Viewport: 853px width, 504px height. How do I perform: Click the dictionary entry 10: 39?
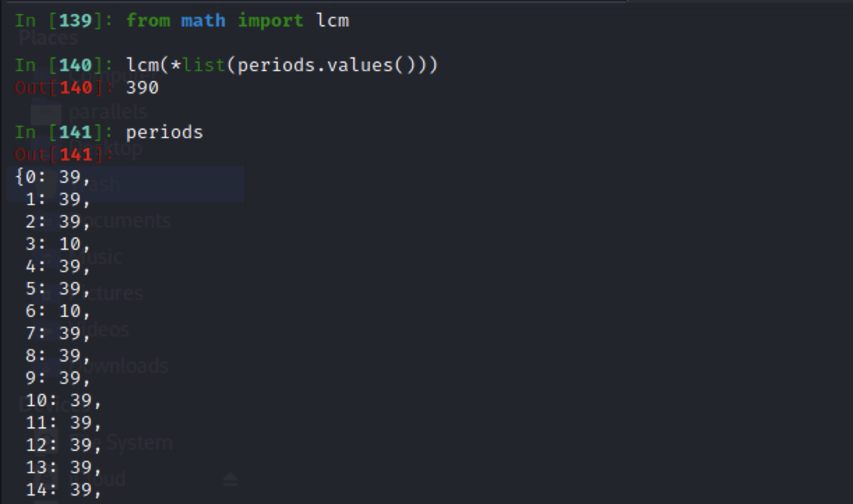64,401
